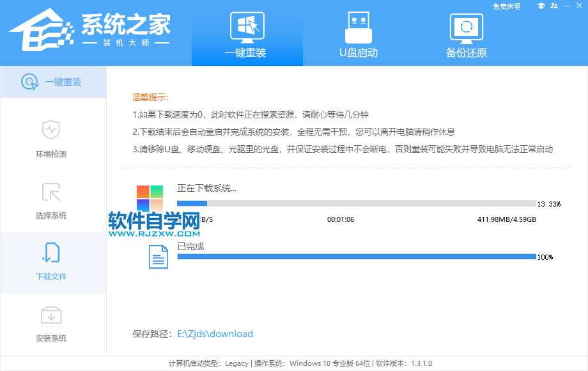The height and width of the screenshot is (371, 588).
Task: Click the 软件版本 1.3.1.0 status entry
Action: click(x=404, y=363)
